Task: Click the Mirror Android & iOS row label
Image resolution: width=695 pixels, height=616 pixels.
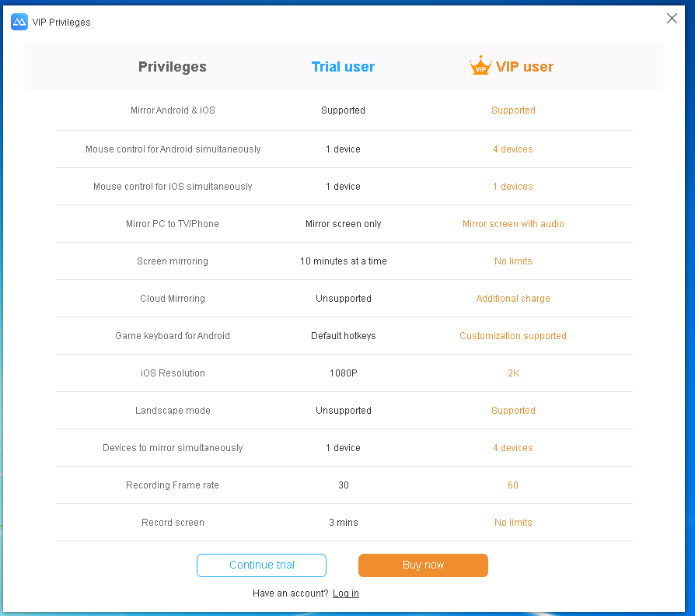Action: [x=173, y=110]
